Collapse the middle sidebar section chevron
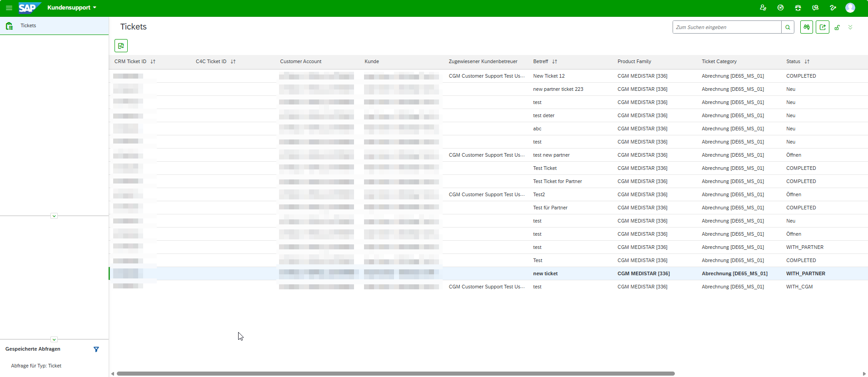868x377 pixels. tap(54, 216)
